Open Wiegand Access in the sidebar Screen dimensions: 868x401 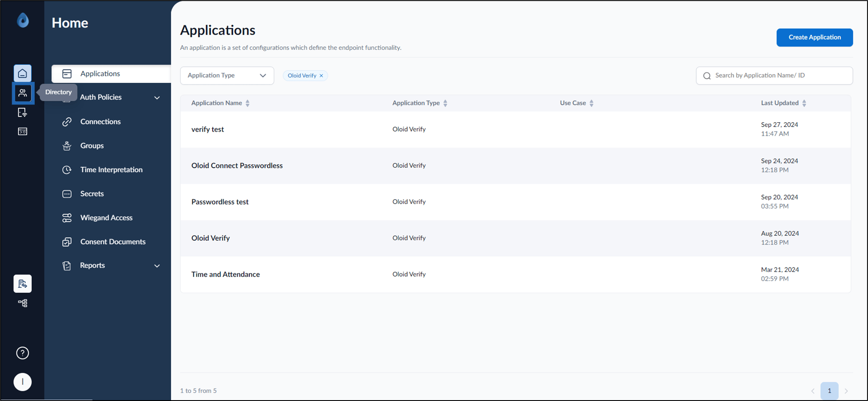click(x=106, y=218)
